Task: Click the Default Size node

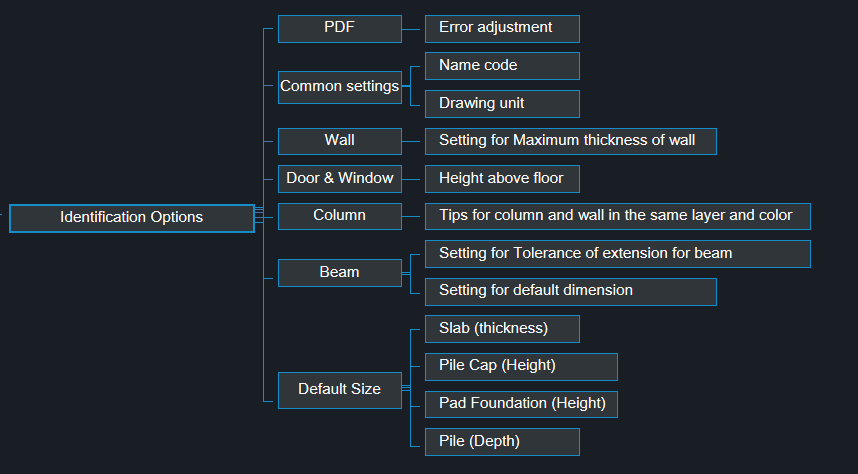Action: click(x=339, y=390)
